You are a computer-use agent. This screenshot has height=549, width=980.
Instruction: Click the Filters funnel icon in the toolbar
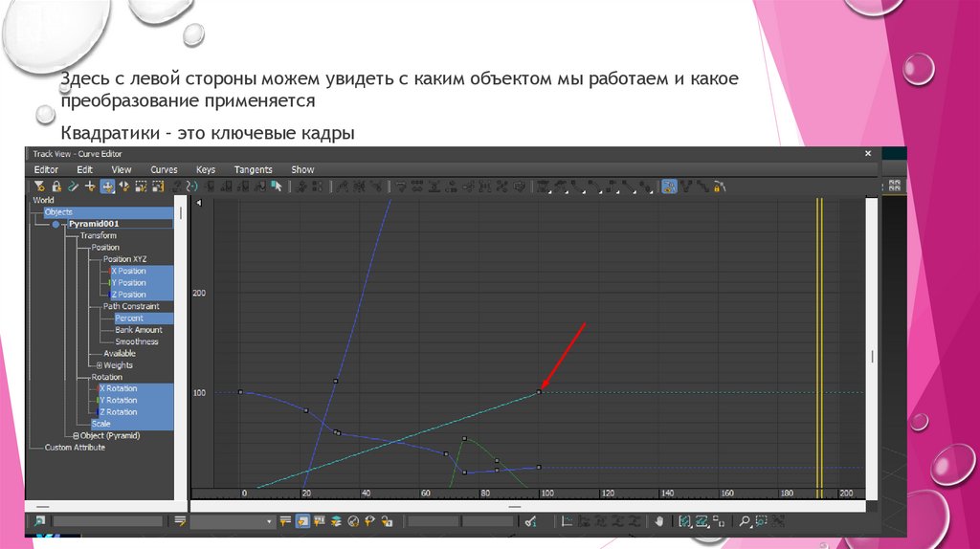[x=39, y=187]
